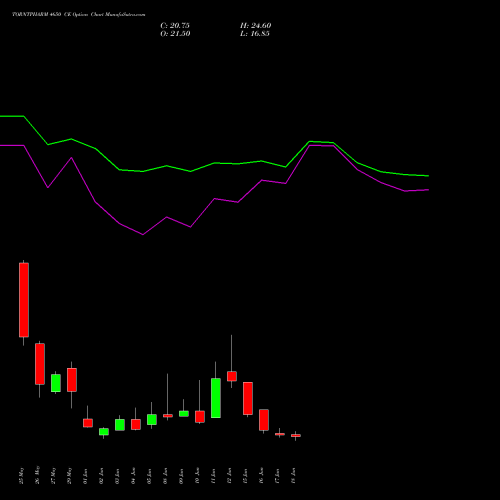Click the 15 Jun date label
This screenshot has height=500, width=500.
(246, 476)
